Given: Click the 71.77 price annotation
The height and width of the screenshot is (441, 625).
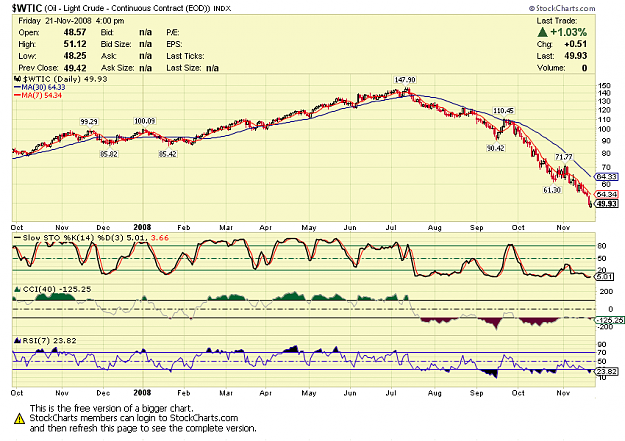Looking at the screenshot, I should pos(564,157).
